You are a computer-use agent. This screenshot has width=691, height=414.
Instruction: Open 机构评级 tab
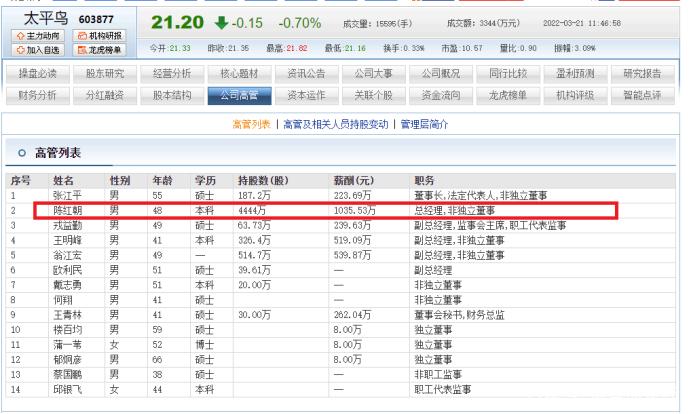(576, 95)
